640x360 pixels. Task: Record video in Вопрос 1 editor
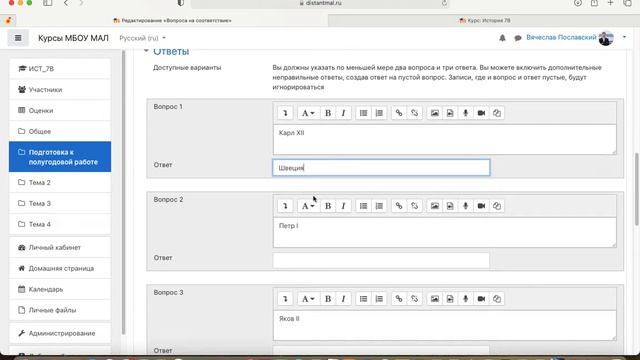[x=481, y=113]
